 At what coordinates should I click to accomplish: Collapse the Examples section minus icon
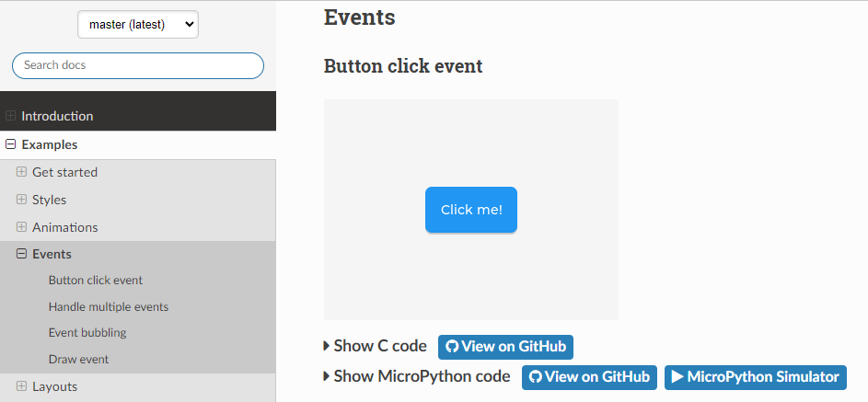click(x=11, y=144)
